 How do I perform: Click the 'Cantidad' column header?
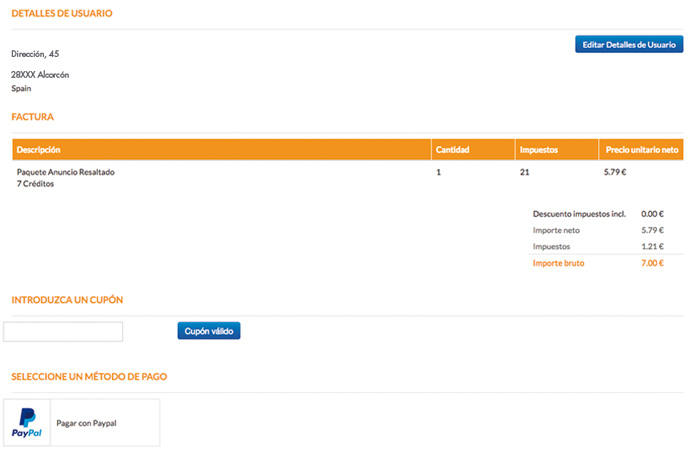pyautogui.click(x=453, y=150)
